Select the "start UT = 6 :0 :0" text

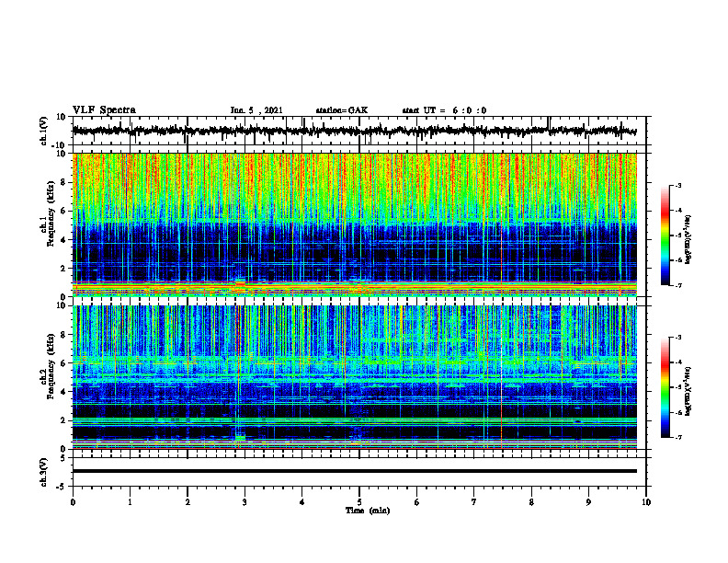(444, 110)
